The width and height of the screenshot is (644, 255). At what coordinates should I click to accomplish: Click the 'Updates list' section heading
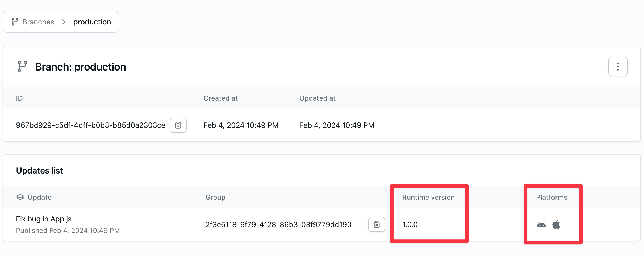39,170
